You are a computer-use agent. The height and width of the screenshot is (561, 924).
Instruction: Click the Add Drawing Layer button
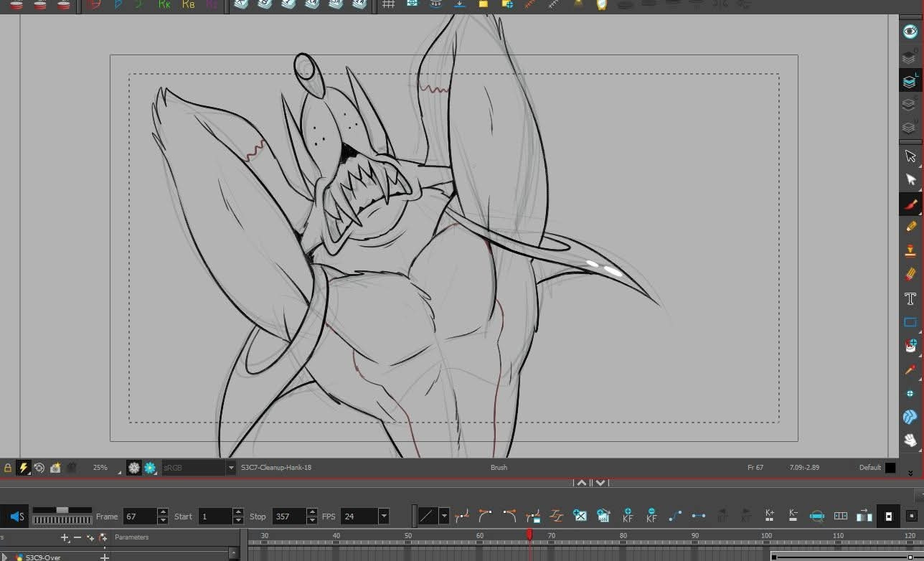point(90,537)
